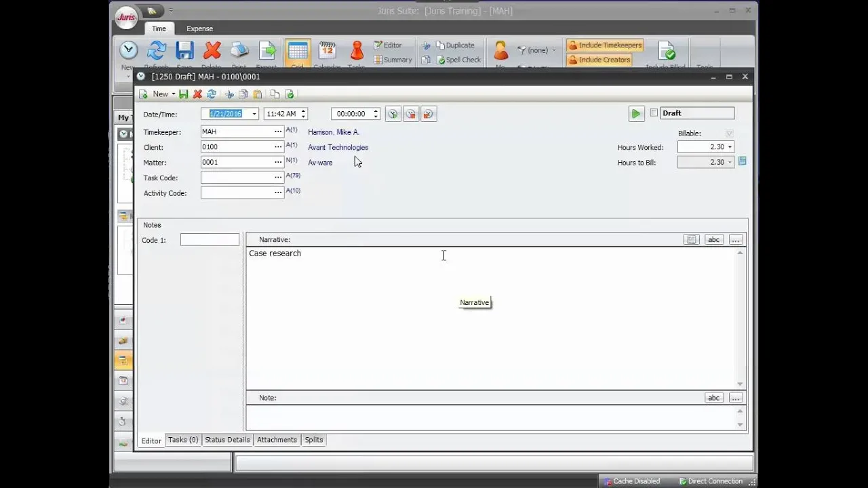
Task: Click the refresh icon in entry toolbar
Action: pyautogui.click(x=212, y=94)
